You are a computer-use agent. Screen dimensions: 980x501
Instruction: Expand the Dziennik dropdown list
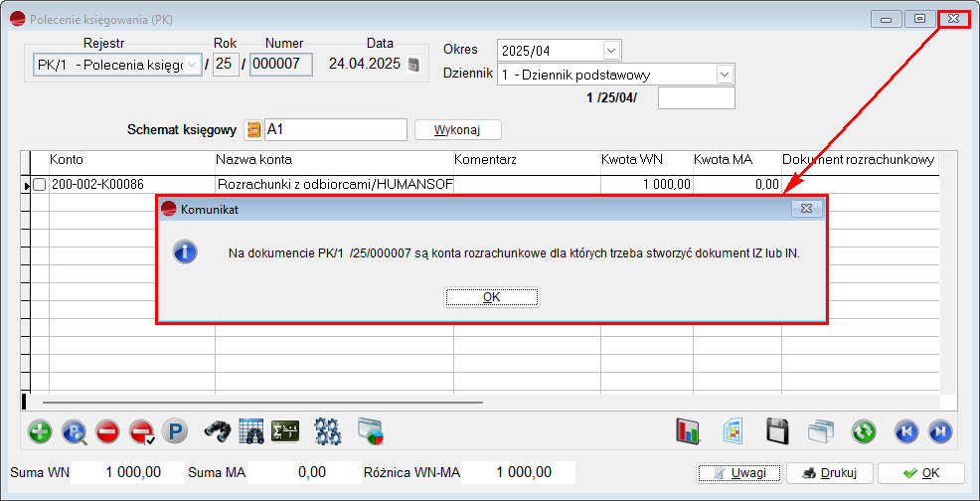point(725,75)
